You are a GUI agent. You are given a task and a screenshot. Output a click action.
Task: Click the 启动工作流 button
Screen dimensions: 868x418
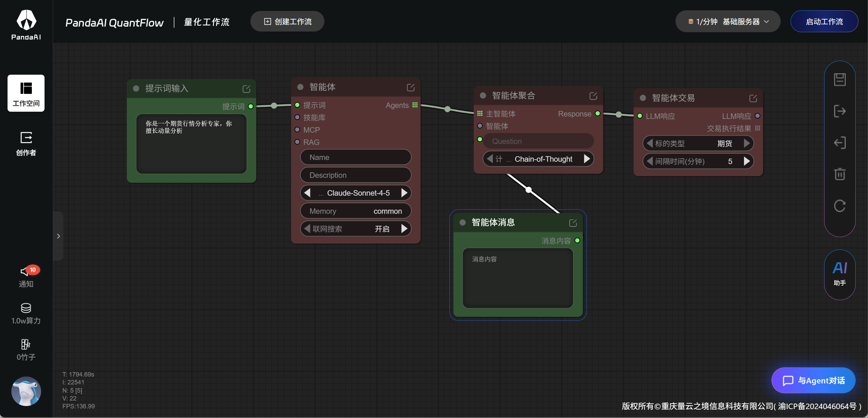(x=824, y=22)
